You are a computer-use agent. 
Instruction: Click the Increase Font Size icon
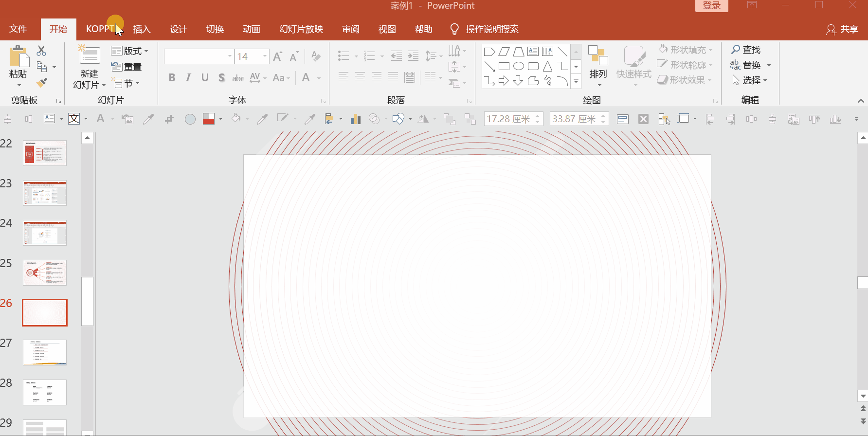pyautogui.click(x=278, y=56)
